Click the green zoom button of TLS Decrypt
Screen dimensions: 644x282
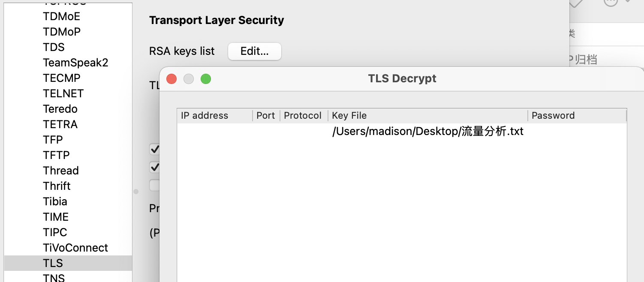click(206, 79)
